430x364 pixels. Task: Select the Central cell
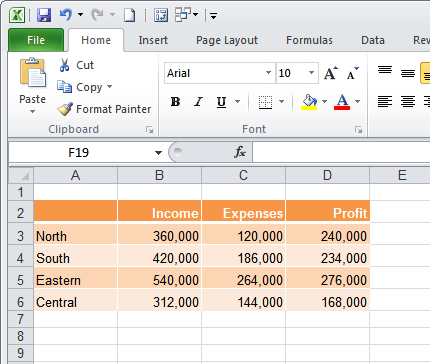tap(76, 300)
